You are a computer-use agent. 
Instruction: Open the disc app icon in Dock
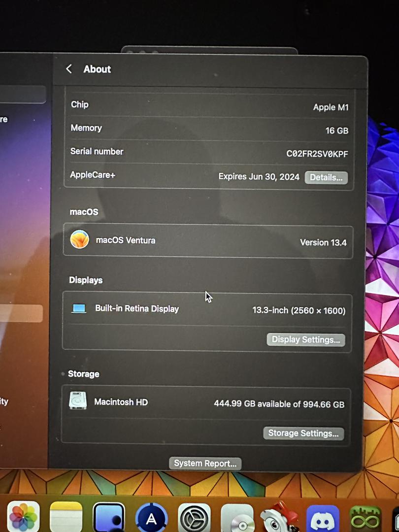coord(237,518)
